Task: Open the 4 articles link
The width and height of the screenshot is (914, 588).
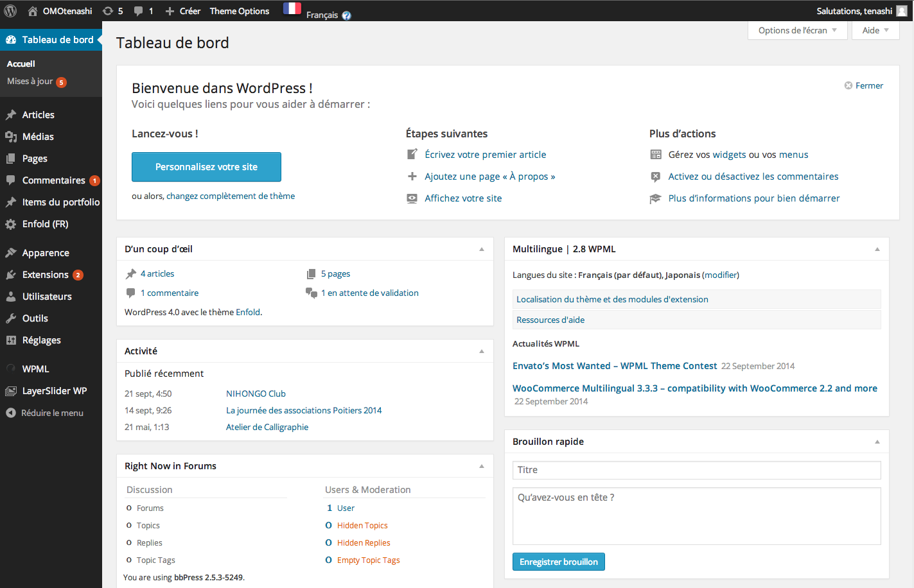Action: tap(157, 273)
